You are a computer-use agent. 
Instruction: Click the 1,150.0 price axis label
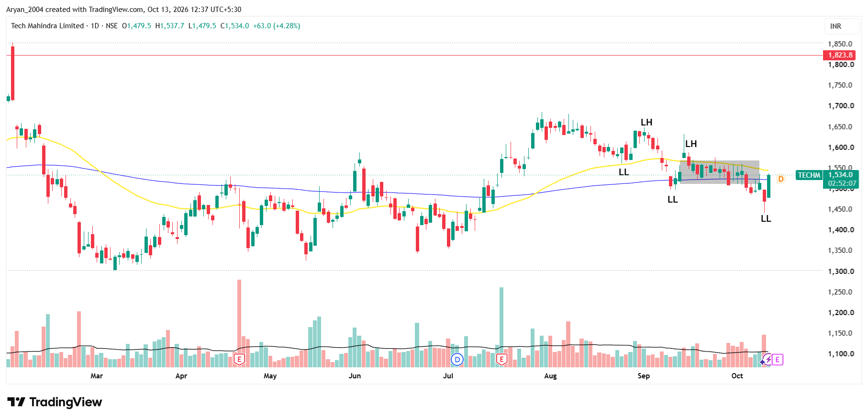[x=841, y=333]
